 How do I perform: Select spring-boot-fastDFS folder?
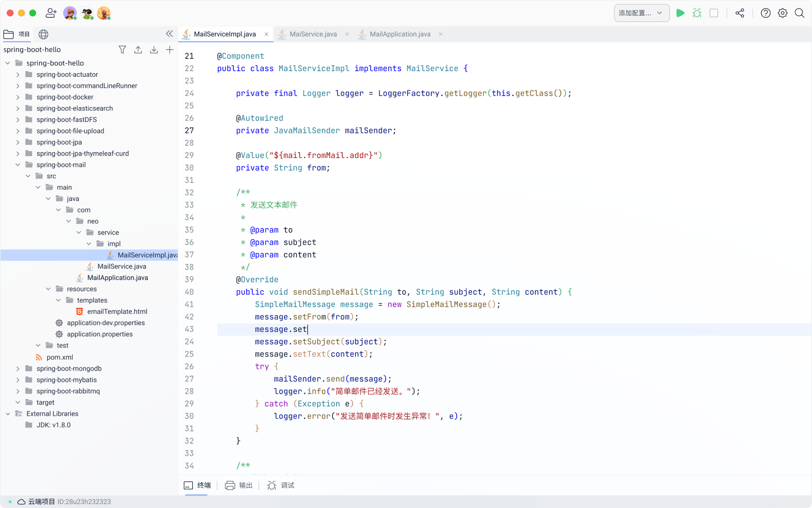67,119
